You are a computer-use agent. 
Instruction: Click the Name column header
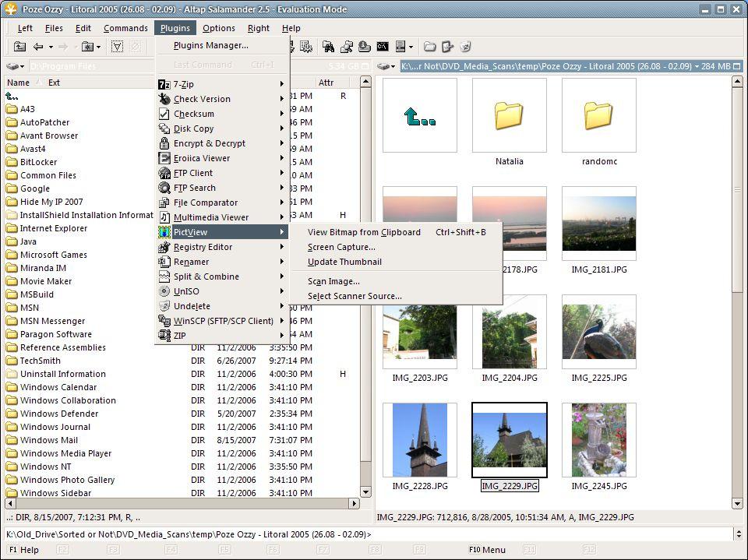point(19,83)
